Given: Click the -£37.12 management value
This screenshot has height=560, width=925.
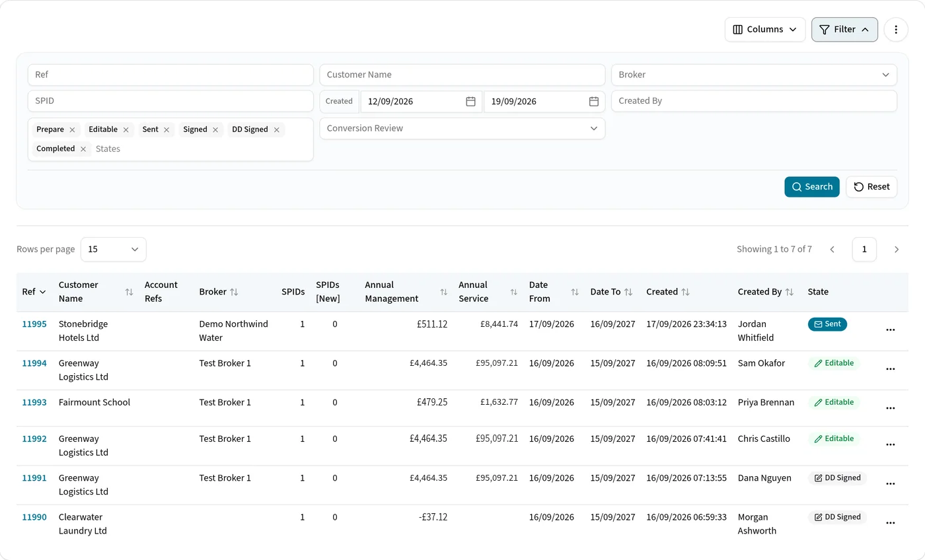Looking at the screenshot, I should tap(433, 517).
